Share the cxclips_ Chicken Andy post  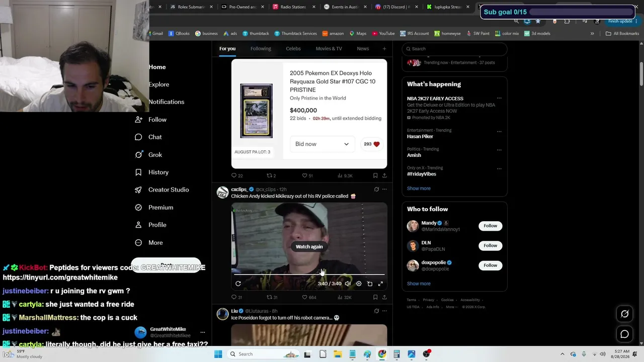(x=384, y=297)
